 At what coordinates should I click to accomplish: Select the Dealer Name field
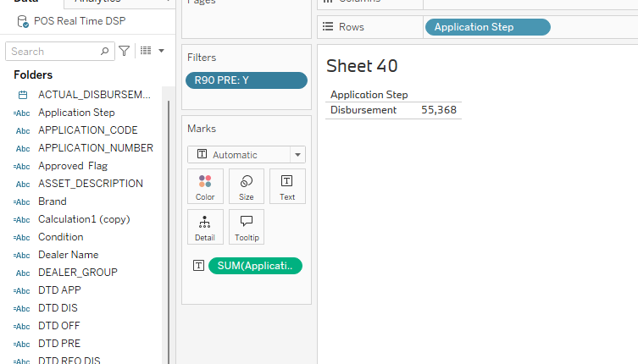[x=69, y=255]
